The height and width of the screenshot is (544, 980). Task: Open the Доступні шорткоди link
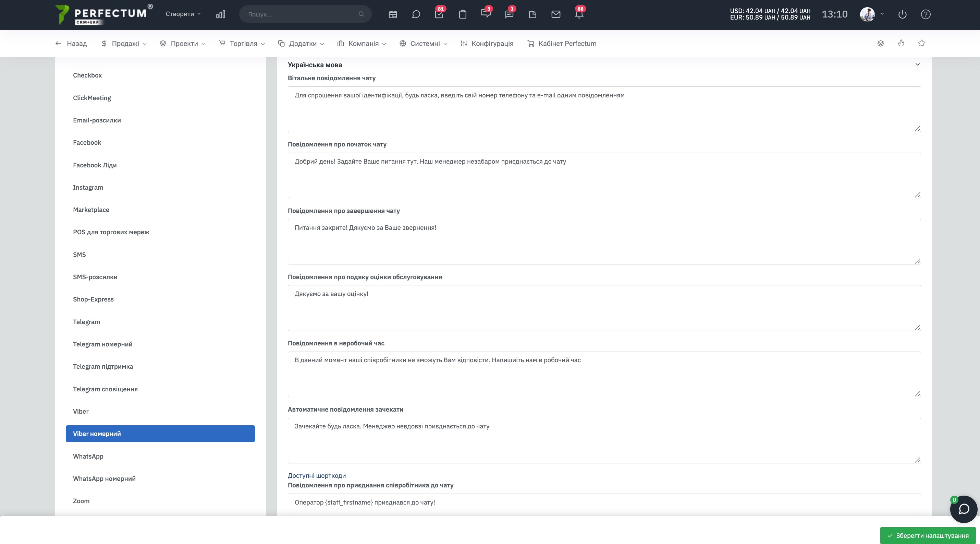[317, 475]
